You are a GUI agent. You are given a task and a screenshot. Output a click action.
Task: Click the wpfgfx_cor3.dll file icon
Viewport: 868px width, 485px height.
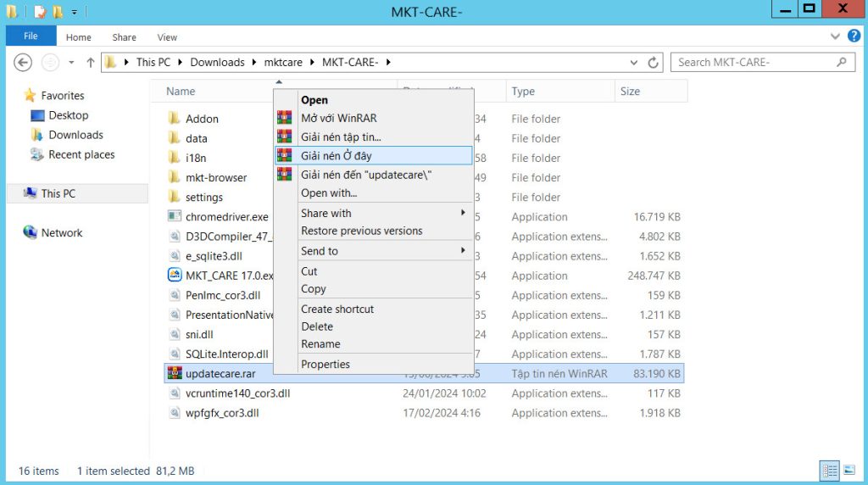[x=175, y=412]
